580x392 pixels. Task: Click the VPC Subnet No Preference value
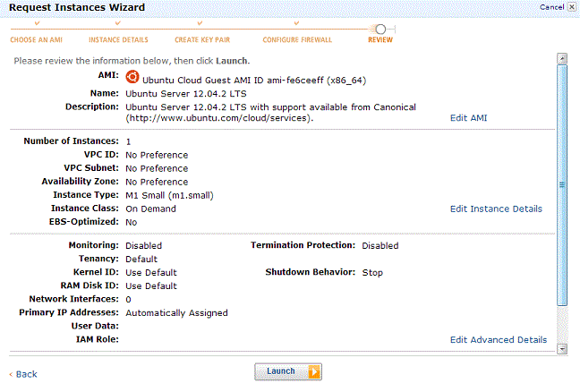pyautogui.click(x=157, y=168)
